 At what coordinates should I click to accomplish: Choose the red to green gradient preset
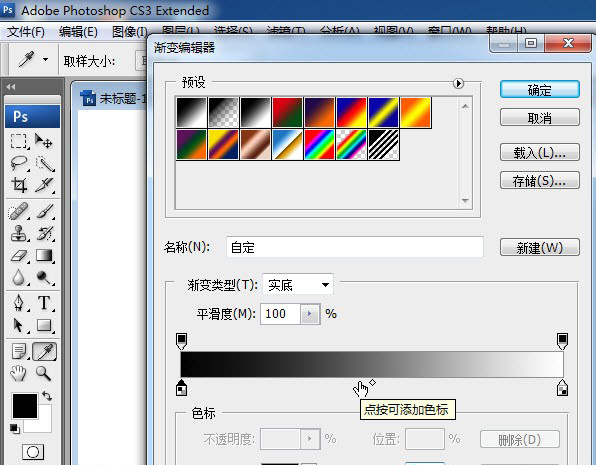click(x=287, y=113)
